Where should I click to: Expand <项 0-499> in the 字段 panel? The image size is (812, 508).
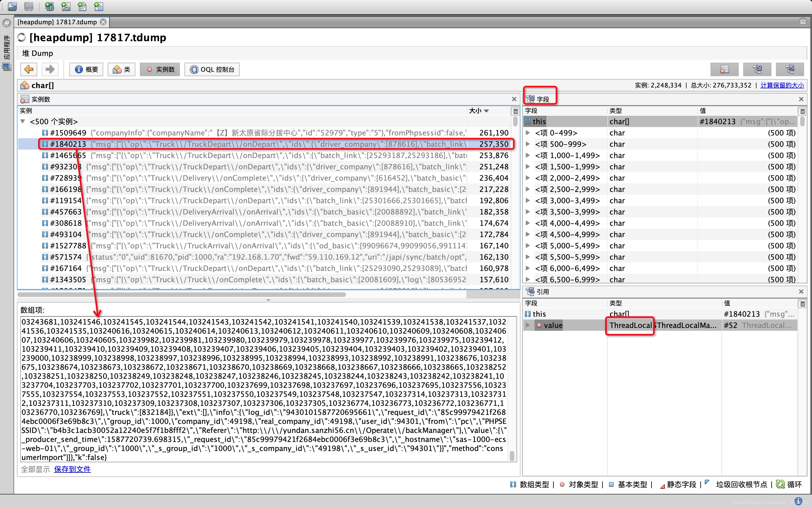point(528,133)
